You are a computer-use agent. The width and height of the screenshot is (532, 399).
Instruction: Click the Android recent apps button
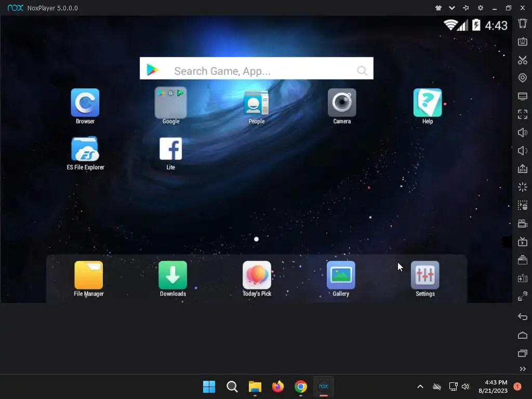point(523,353)
